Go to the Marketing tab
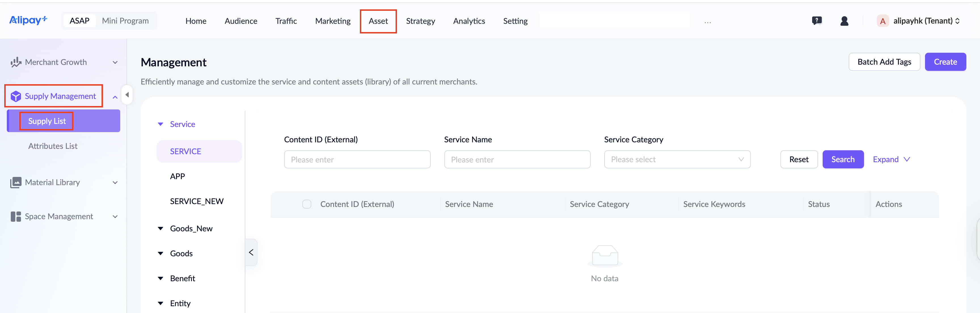This screenshot has height=313, width=980. [x=333, y=21]
